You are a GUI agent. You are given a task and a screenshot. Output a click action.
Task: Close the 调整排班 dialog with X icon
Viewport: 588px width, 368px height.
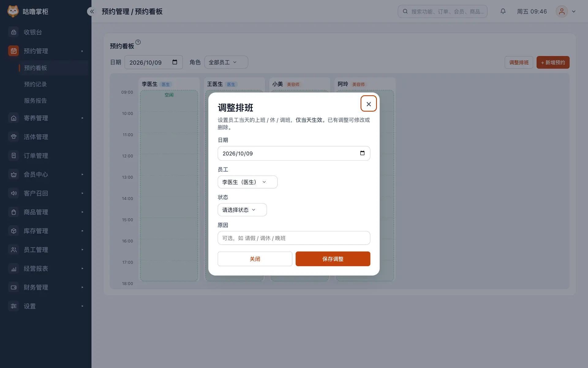(368, 104)
